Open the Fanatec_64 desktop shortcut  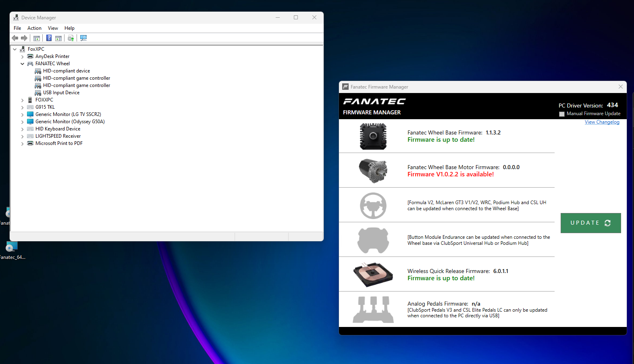pos(12,250)
